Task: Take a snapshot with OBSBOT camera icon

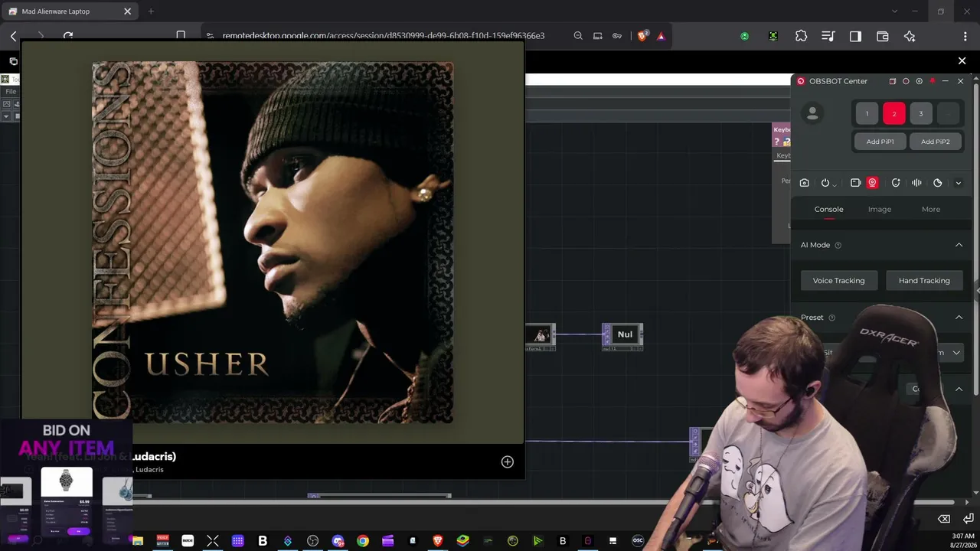Action: tap(804, 183)
